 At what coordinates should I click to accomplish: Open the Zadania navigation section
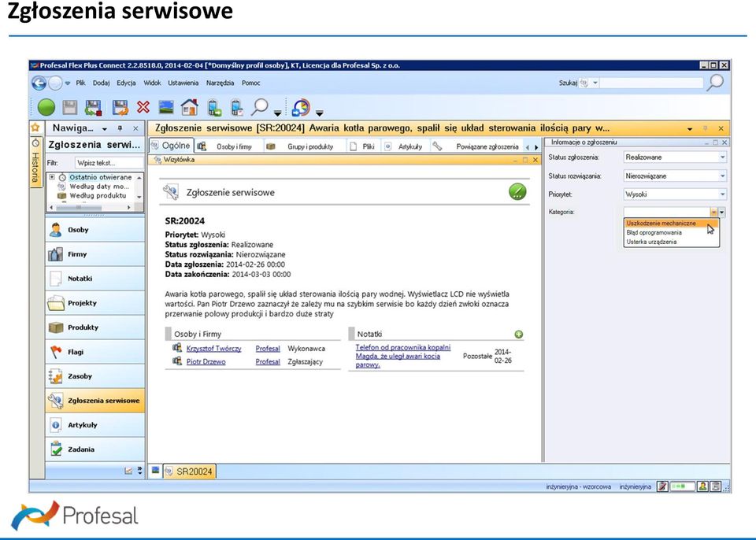95,449
